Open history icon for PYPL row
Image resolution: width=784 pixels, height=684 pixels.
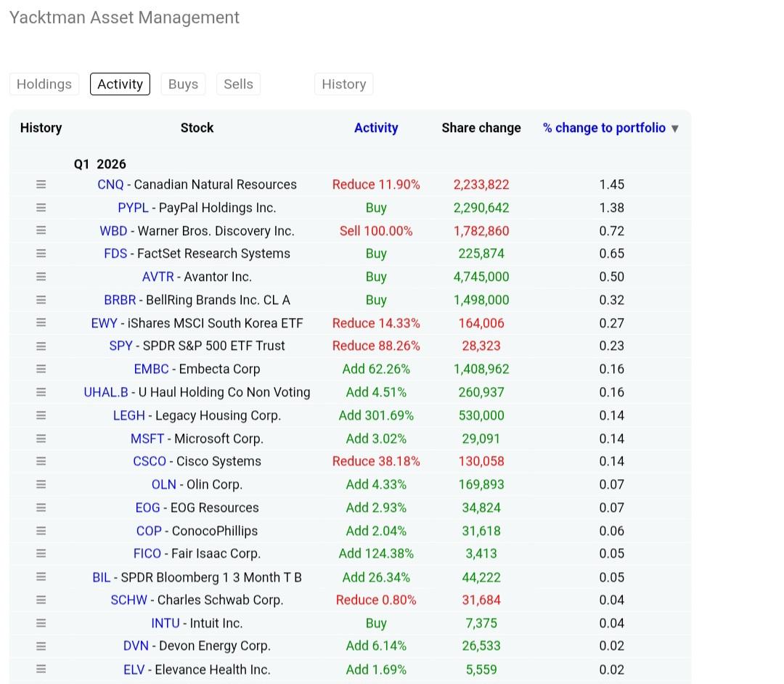(41, 208)
